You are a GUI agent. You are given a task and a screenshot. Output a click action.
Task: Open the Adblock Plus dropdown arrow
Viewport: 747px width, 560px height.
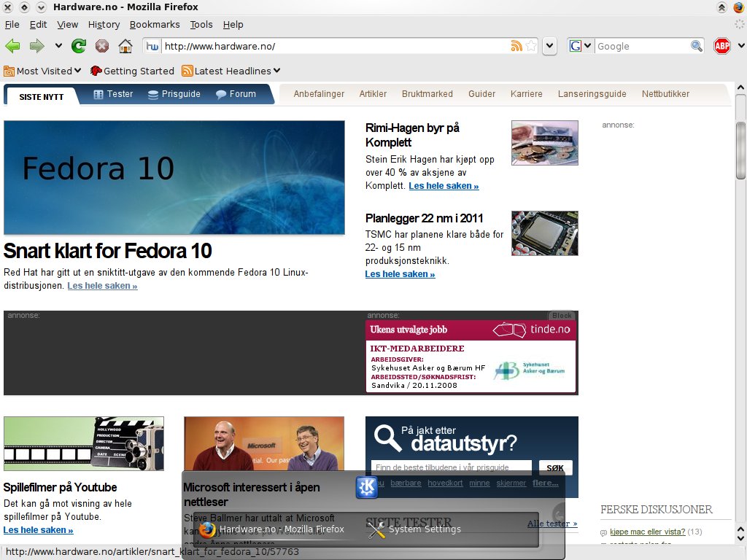coord(741,46)
